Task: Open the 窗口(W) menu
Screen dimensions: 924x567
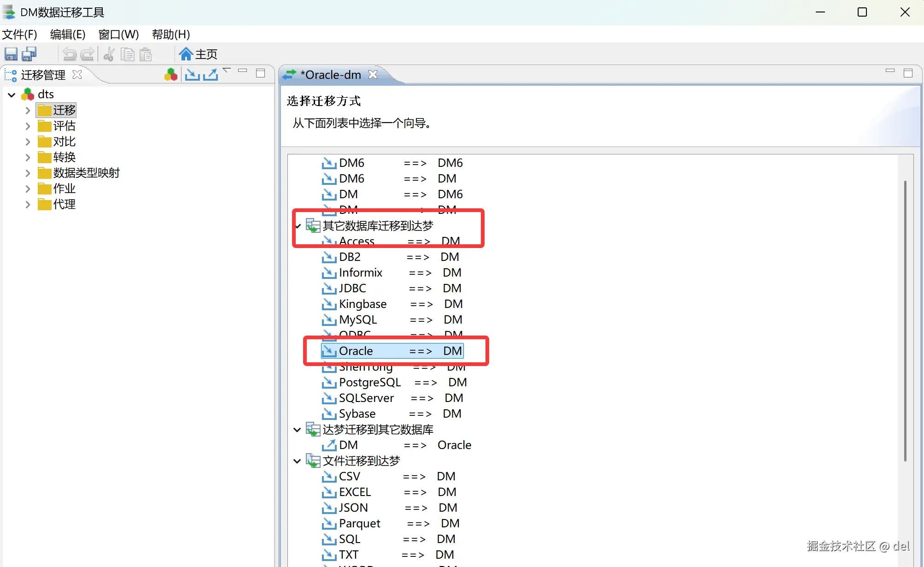Action: (x=118, y=35)
